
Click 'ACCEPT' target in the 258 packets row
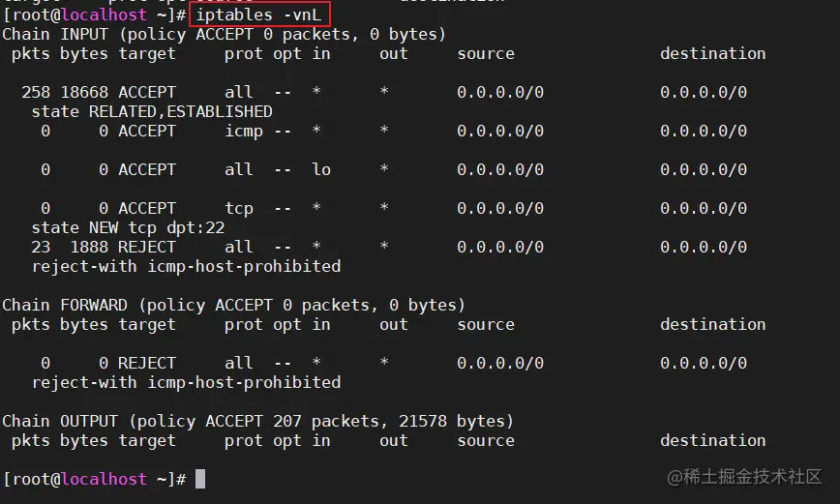coord(147,92)
